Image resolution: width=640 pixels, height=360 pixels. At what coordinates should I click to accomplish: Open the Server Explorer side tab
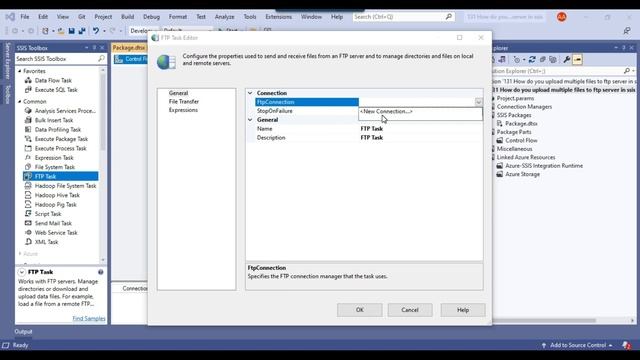pos(7,61)
